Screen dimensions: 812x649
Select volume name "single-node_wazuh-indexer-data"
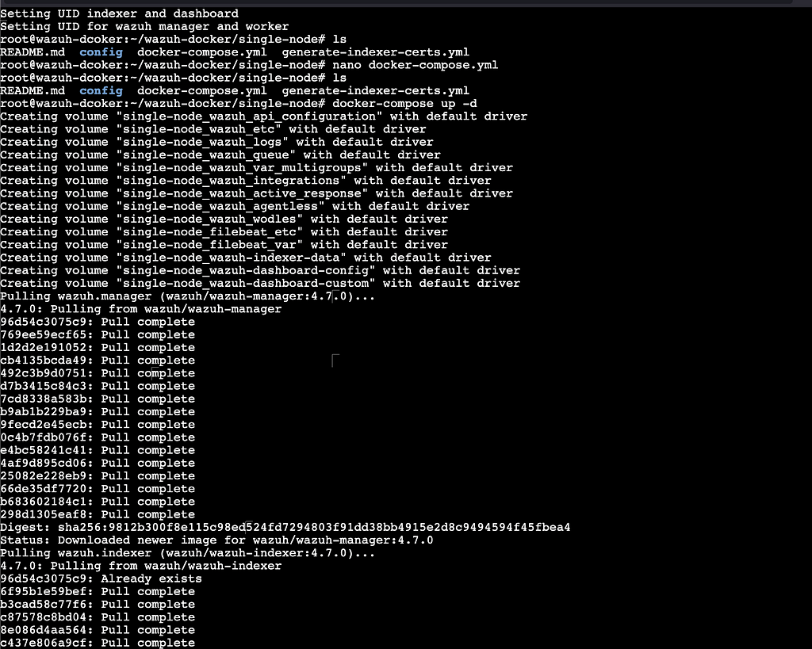click(x=232, y=258)
